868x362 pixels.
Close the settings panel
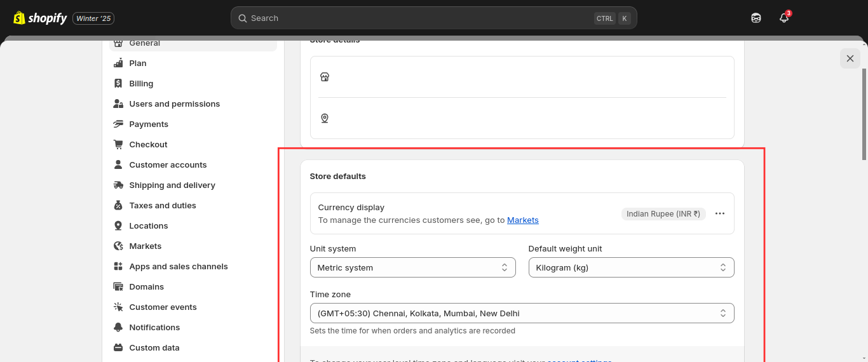pyautogui.click(x=850, y=58)
